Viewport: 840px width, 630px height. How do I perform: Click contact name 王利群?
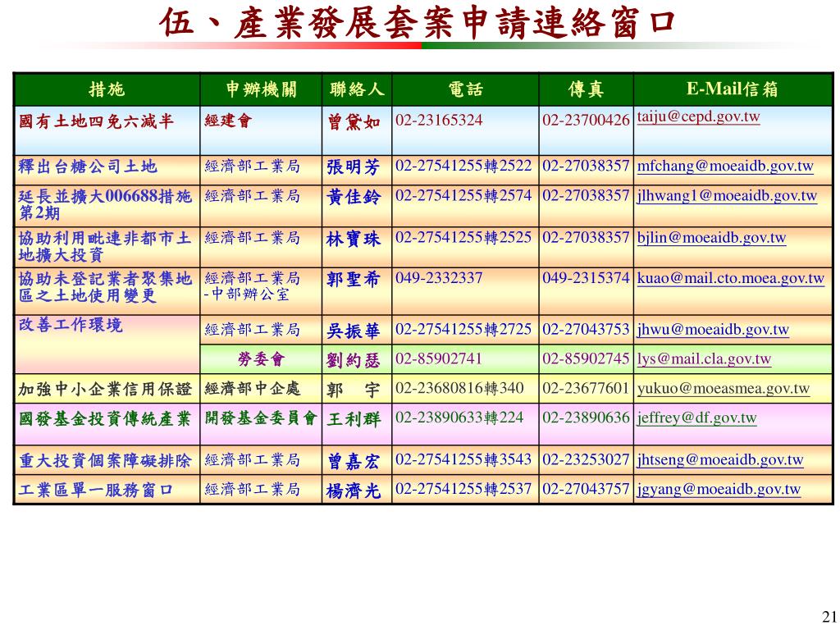[354, 419]
